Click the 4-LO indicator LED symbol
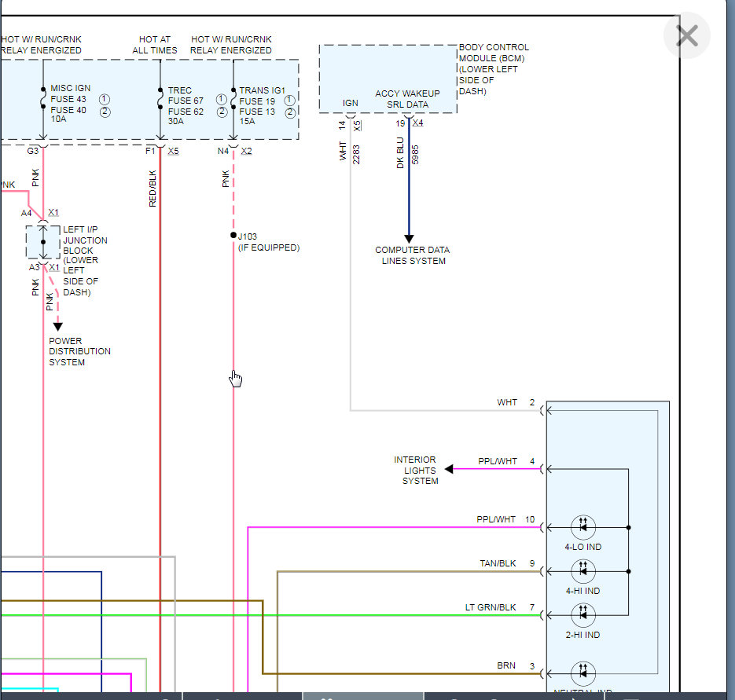Screen dimensions: 735x700 tap(583, 527)
